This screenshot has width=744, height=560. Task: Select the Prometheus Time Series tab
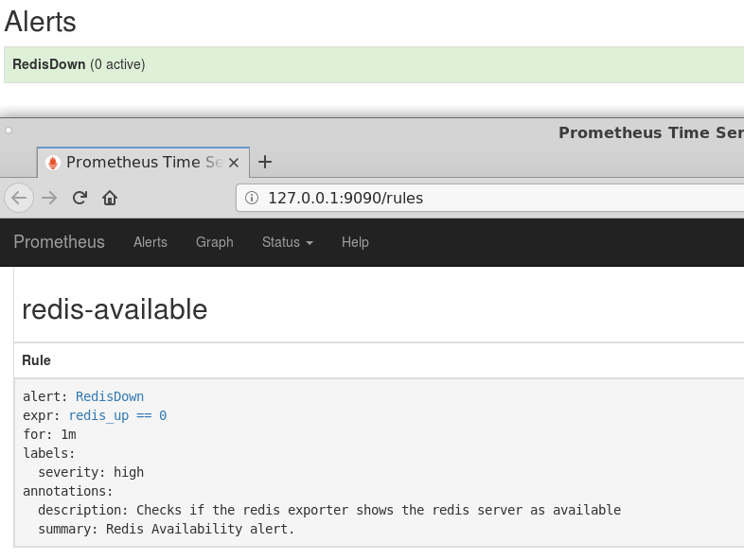tap(143, 162)
